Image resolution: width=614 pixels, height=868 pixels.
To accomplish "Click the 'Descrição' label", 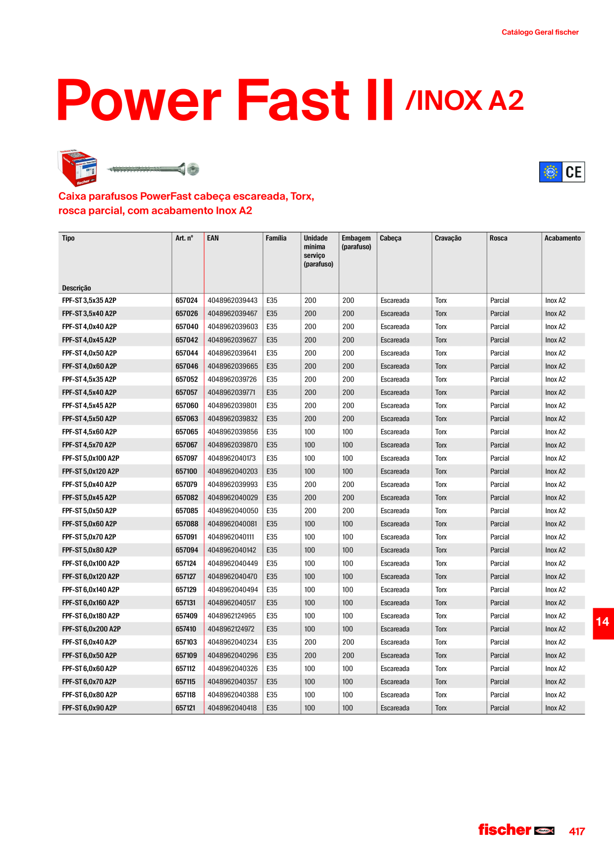I will tap(76, 288).
